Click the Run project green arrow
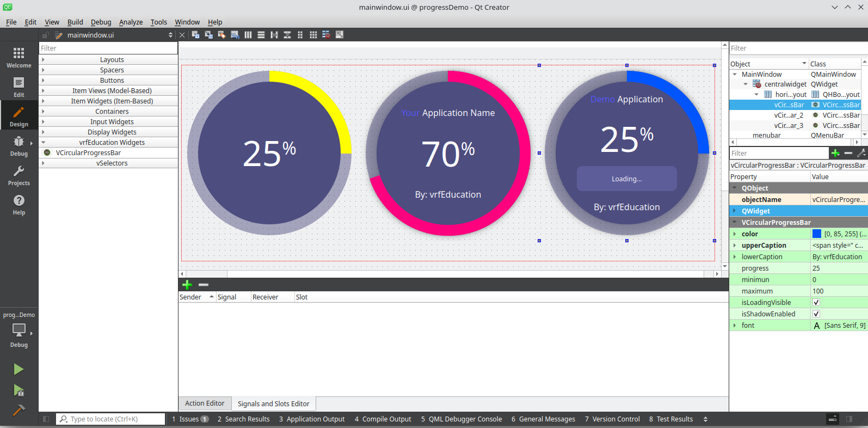Image resolution: width=868 pixels, height=428 pixels. click(19, 369)
